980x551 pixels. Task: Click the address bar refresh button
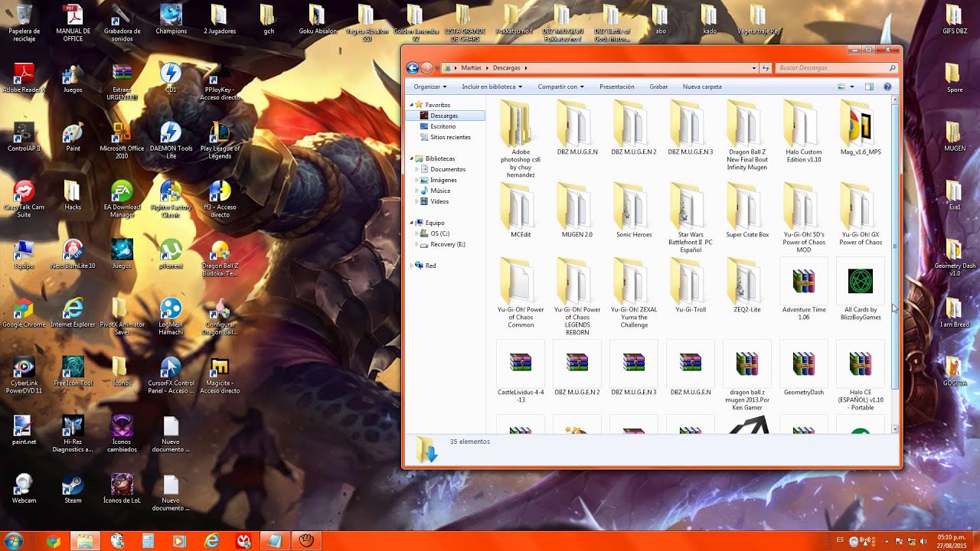765,67
